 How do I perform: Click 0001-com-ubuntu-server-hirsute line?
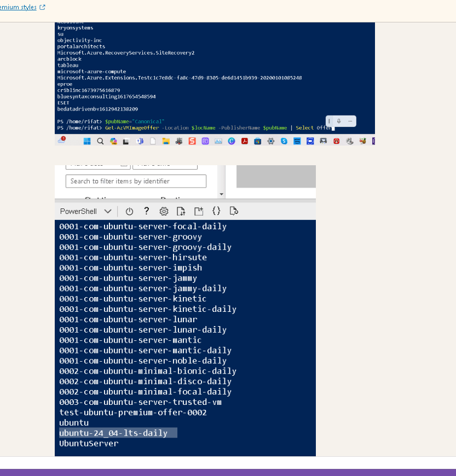(133, 258)
